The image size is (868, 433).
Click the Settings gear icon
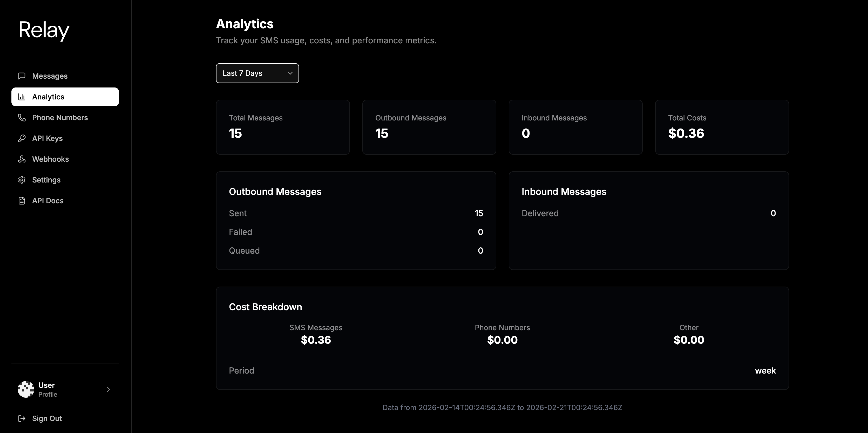(22, 180)
